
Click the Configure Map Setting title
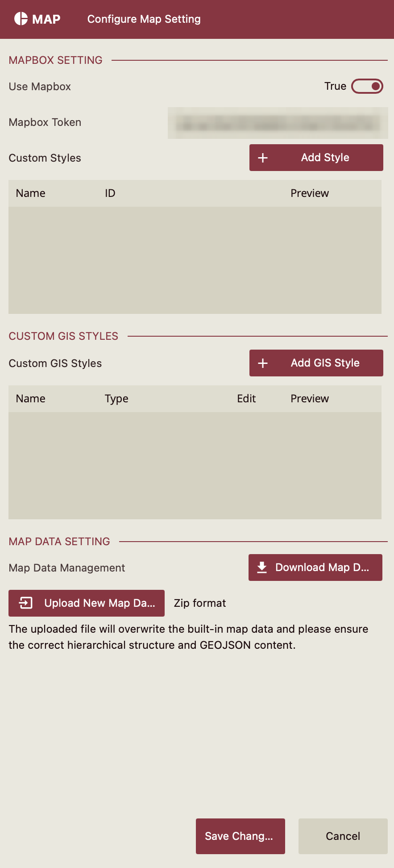pos(144,19)
